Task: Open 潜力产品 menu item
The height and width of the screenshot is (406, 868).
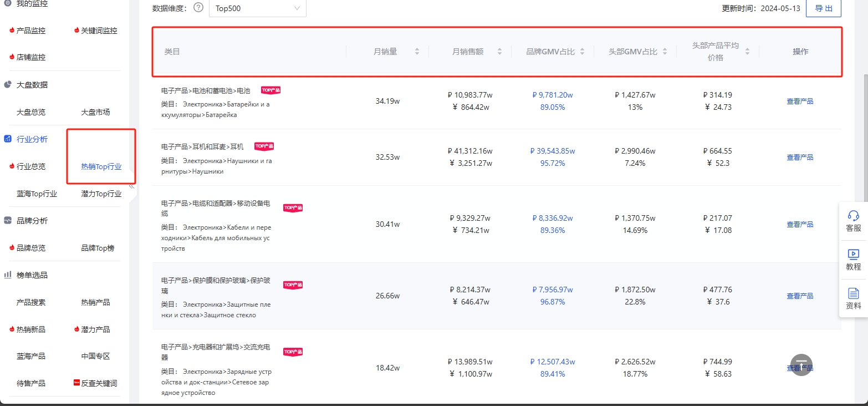Action: pyautogui.click(x=95, y=329)
